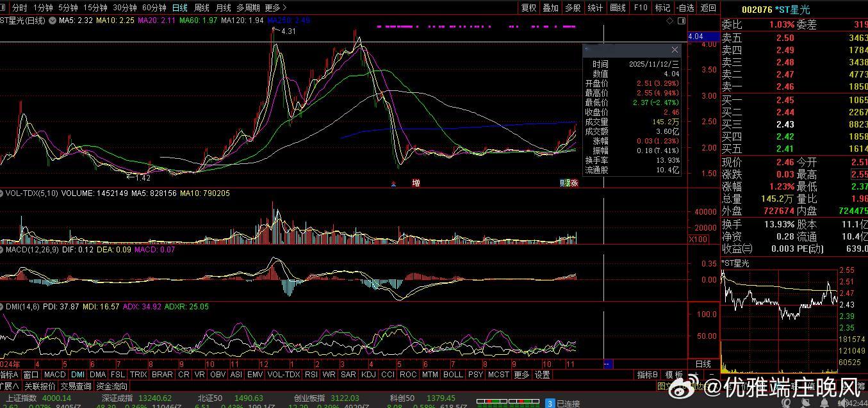Click the 复权 button

click(x=528, y=8)
